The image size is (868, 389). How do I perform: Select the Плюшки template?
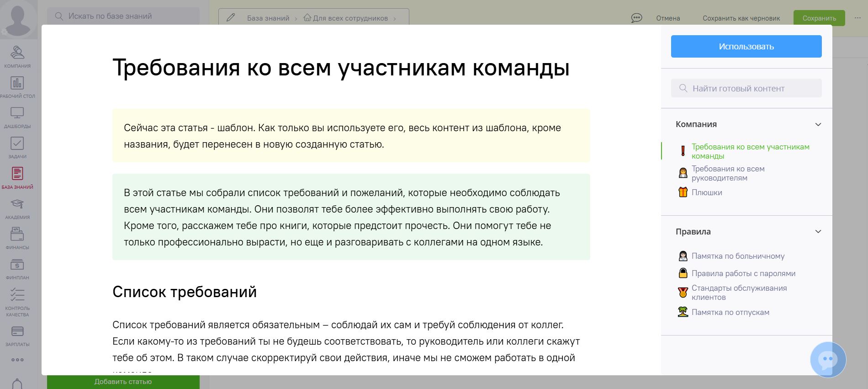(x=707, y=192)
